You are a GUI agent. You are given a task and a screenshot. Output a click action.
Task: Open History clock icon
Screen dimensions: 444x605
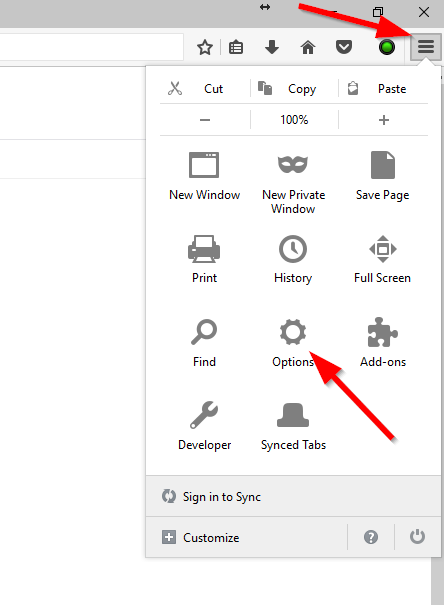coord(293,249)
